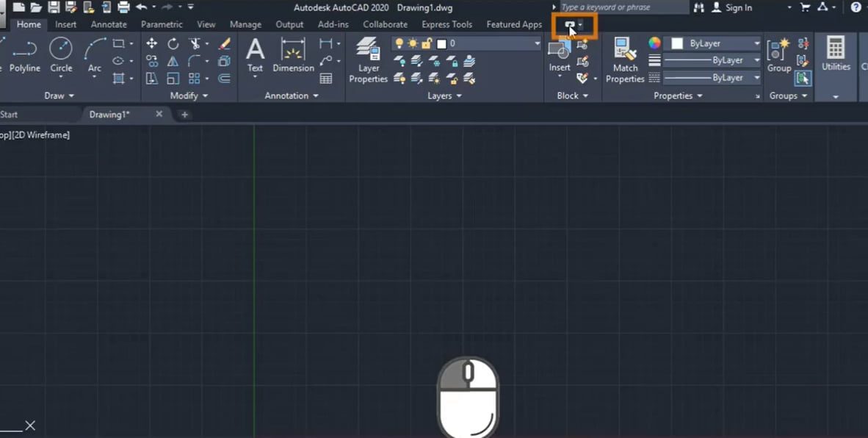Toggle layer 0 lock padlock icon
Screen dimensions: 868x438
[x=426, y=43]
